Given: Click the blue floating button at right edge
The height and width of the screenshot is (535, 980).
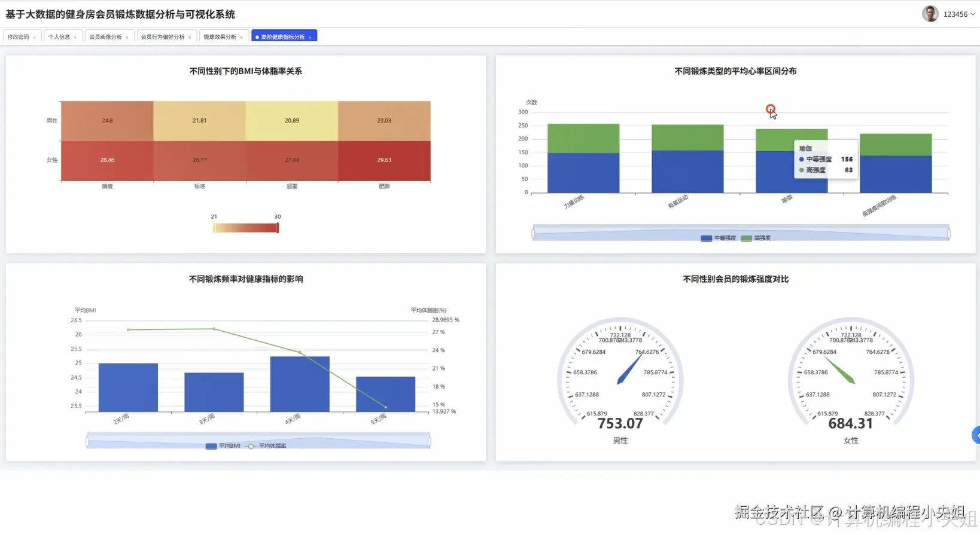Looking at the screenshot, I should [x=976, y=435].
